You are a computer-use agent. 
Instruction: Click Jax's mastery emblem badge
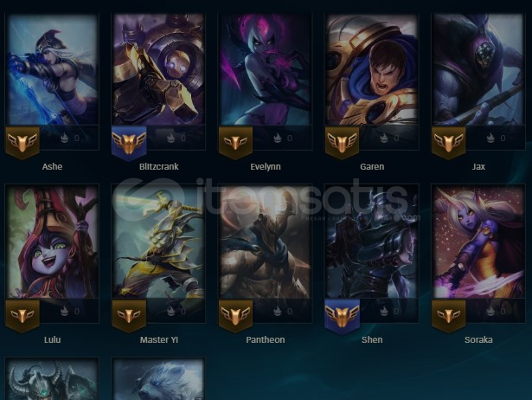point(449,143)
